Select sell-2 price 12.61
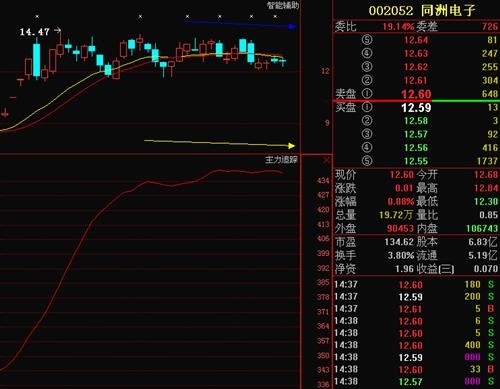 (x=416, y=80)
